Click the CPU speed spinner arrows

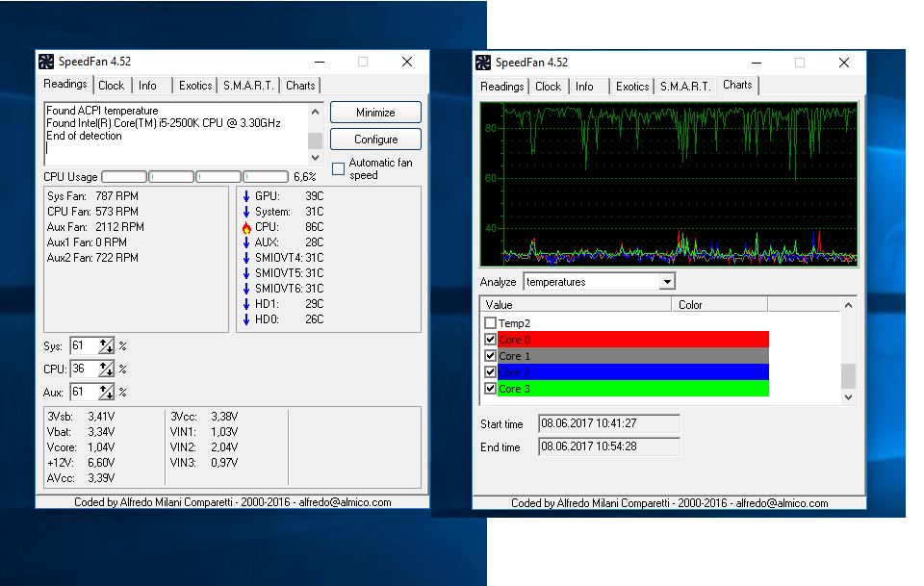click(106, 369)
